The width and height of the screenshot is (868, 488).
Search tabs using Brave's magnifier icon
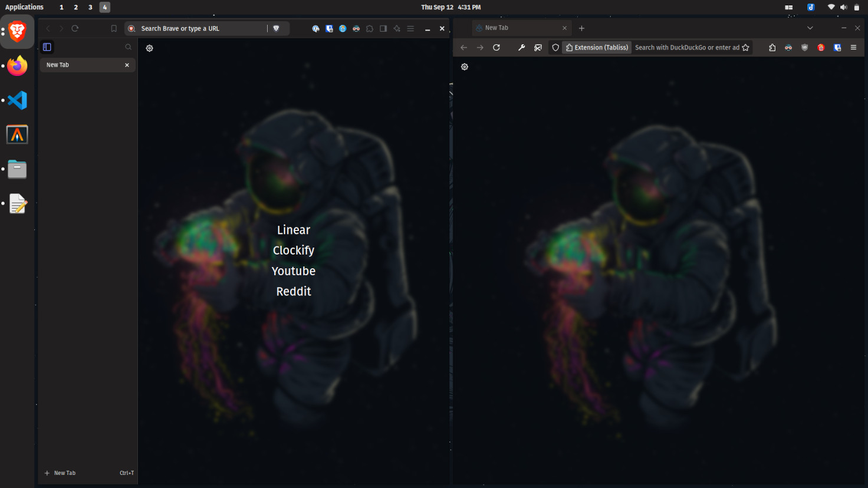(128, 47)
